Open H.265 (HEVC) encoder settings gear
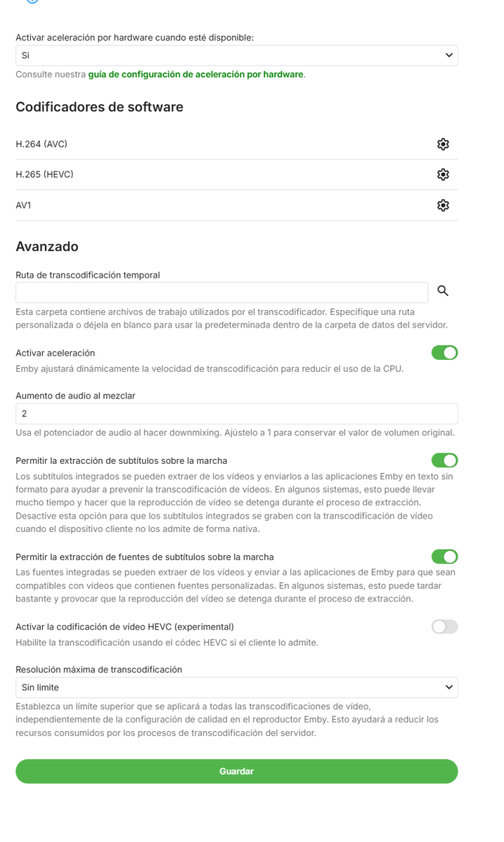The height and width of the screenshot is (842, 504). click(442, 174)
